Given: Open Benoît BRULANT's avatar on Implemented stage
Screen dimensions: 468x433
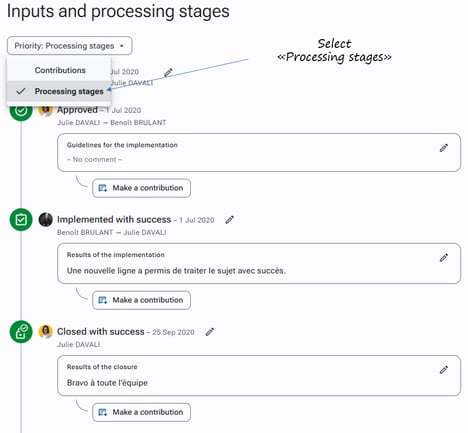Looking at the screenshot, I should (46, 220).
